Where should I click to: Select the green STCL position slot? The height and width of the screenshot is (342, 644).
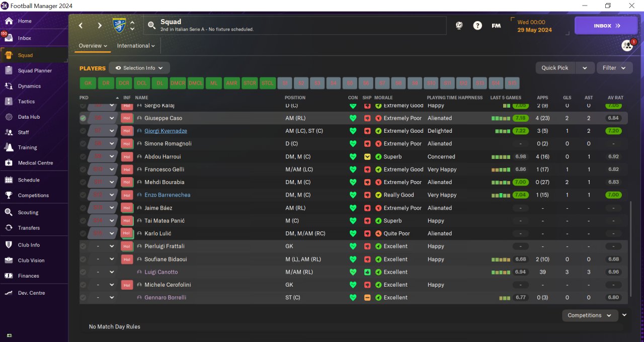click(x=267, y=83)
